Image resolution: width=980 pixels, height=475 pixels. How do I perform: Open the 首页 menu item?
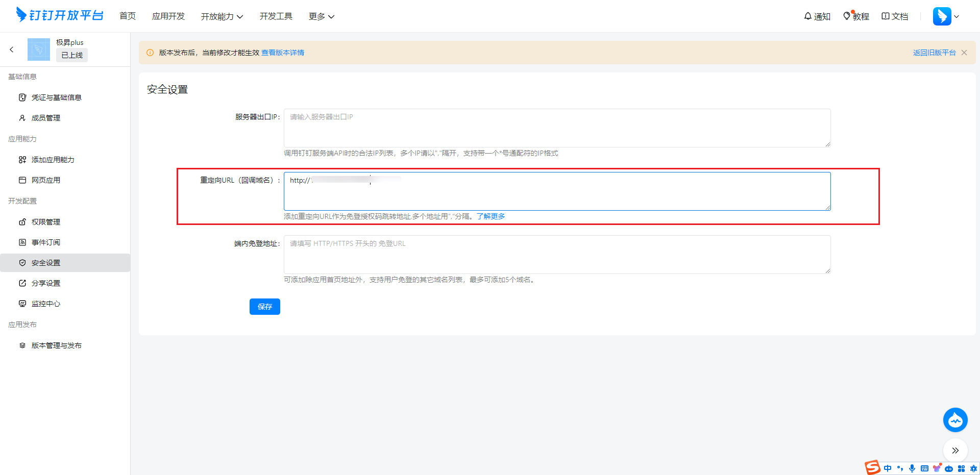pos(128,16)
